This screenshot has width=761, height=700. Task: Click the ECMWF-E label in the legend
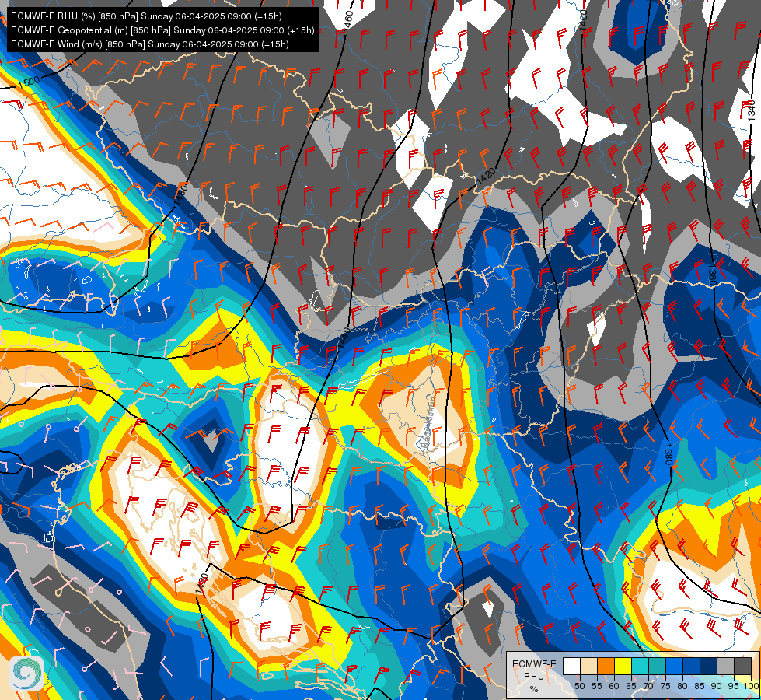tap(534, 664)
